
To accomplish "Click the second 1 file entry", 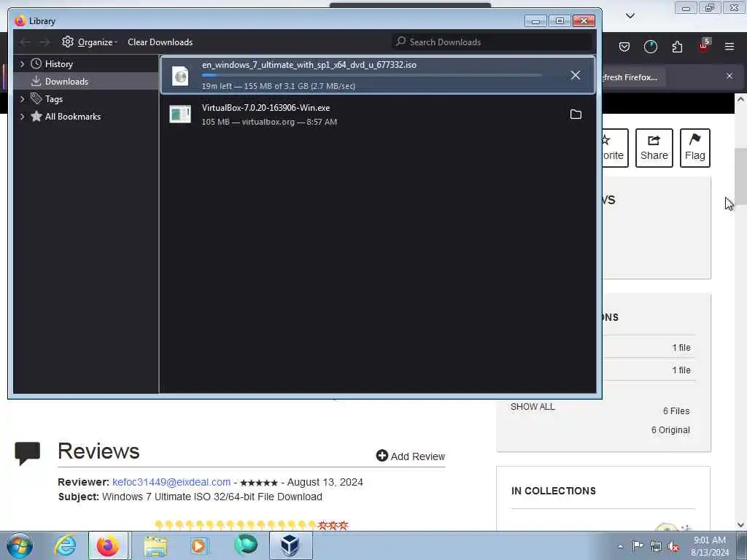I will (681, 370).
